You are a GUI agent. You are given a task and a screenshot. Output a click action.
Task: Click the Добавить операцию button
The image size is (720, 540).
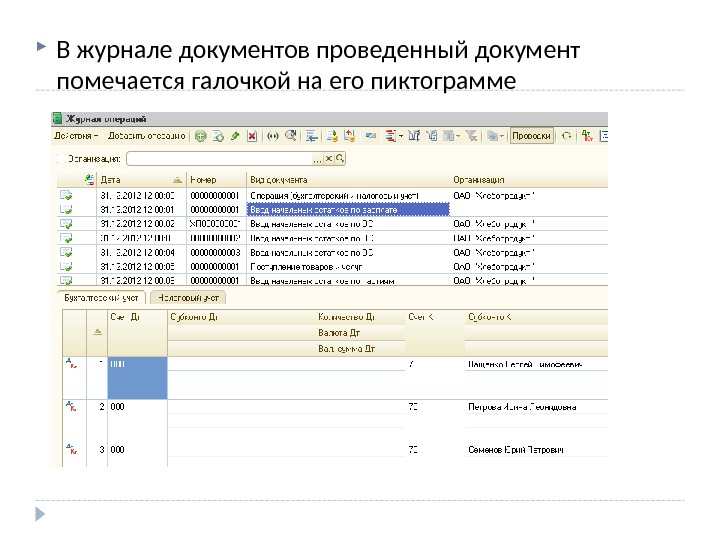tap(146, 136)
